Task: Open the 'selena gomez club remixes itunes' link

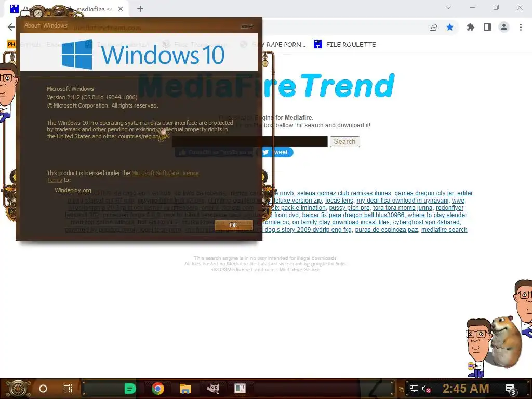Action: click(344, 193)
